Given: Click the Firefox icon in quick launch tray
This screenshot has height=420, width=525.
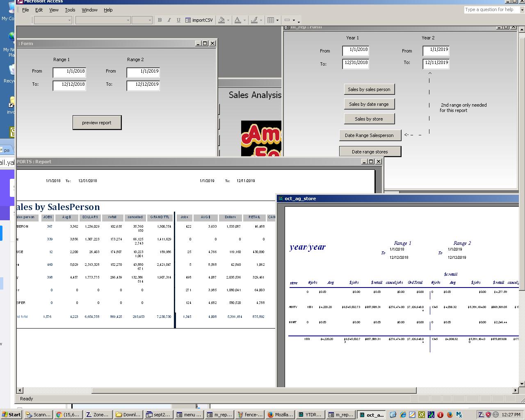Looking at the screenshot, I should coord(450,415).
